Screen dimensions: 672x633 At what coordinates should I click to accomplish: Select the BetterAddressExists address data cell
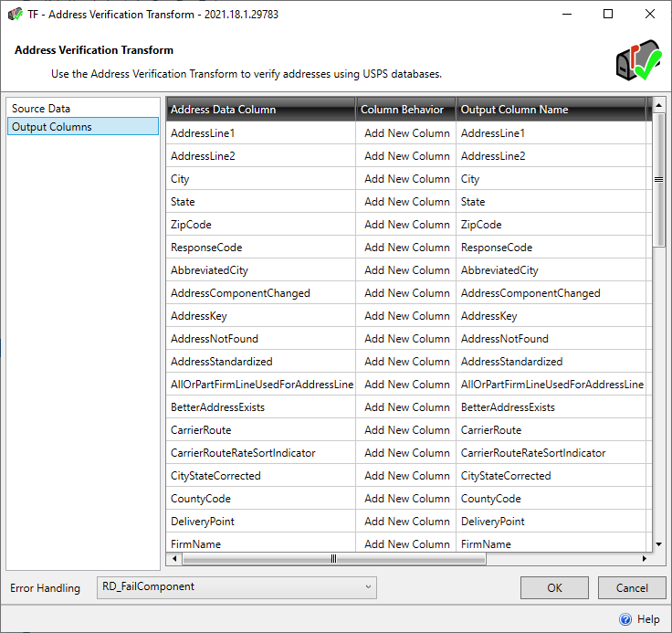(260, 407)
